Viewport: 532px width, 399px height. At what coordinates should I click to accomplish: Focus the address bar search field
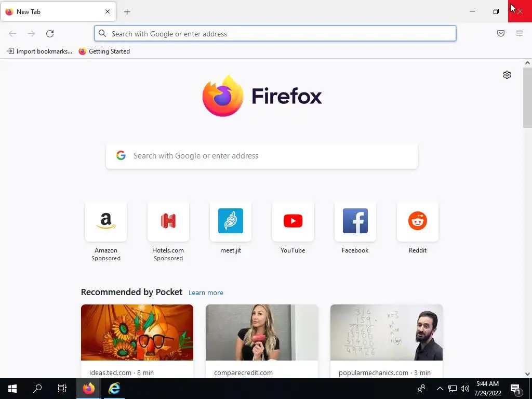point(275,34)
